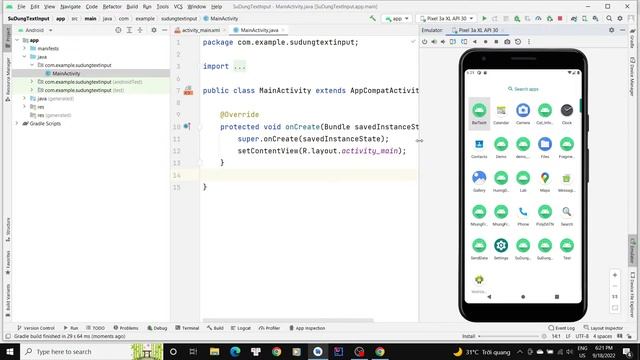
Task: Stop the running app with the red square
Action: click(x=560, y=18)
